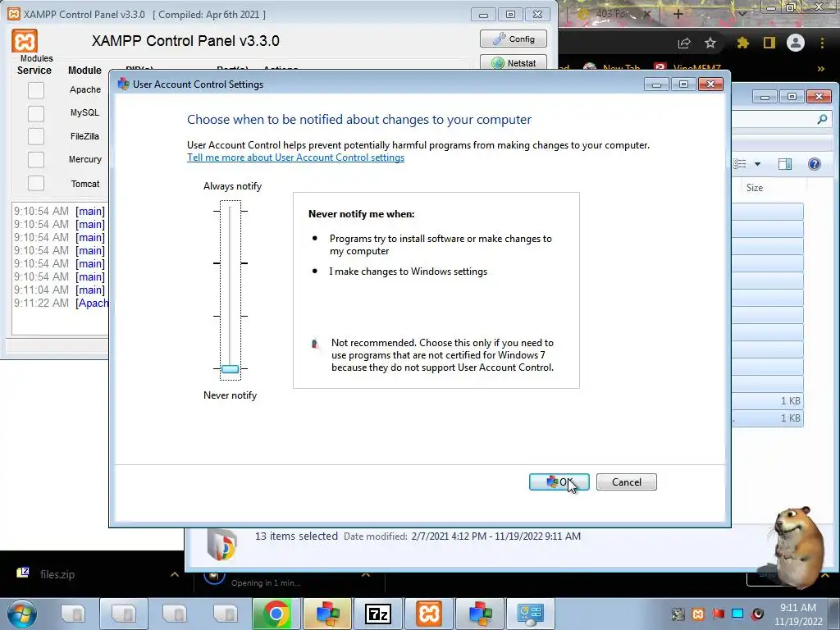This screenshot has height=630, width=840.
Task: Toggle Chrome side panel icon
Action: (x=769, y=43)
